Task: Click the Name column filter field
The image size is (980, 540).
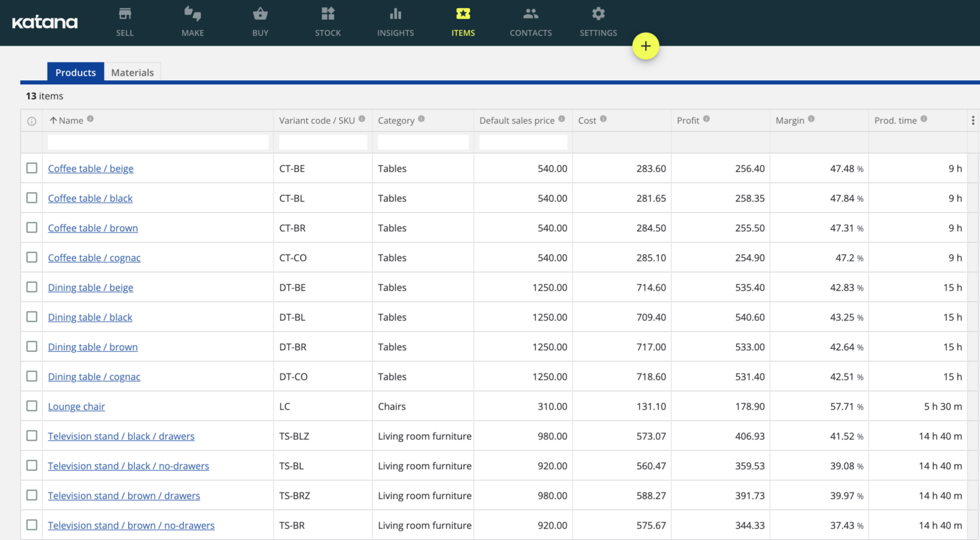Action: click(157, 141)
